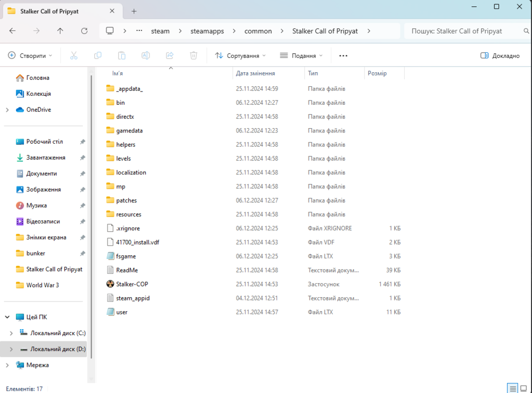Screen dimensions: 532x393
Task: Expand the OneDrive tree node
Action: coord(7,110)
